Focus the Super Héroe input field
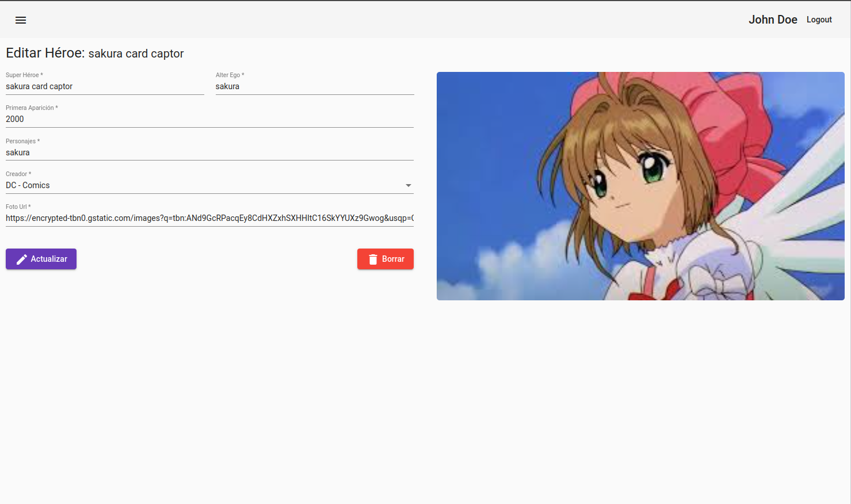This screenshot has height=504, width=851. pos(105,86)
